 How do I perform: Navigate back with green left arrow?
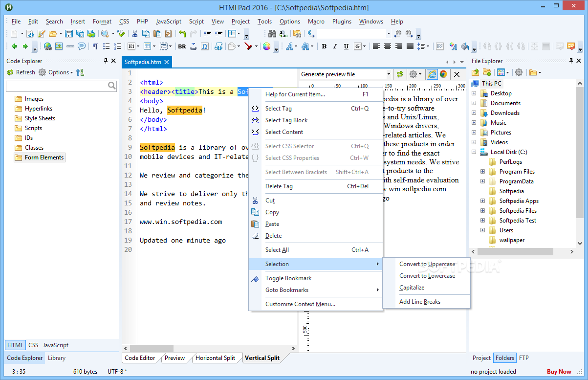tap(14, 46)
